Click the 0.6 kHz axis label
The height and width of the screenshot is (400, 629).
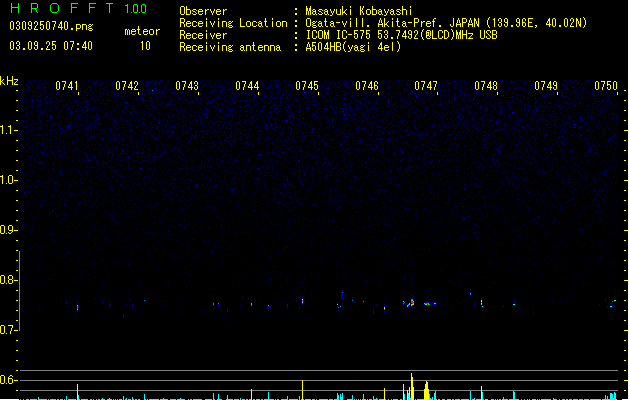click(x=8, y=380)
